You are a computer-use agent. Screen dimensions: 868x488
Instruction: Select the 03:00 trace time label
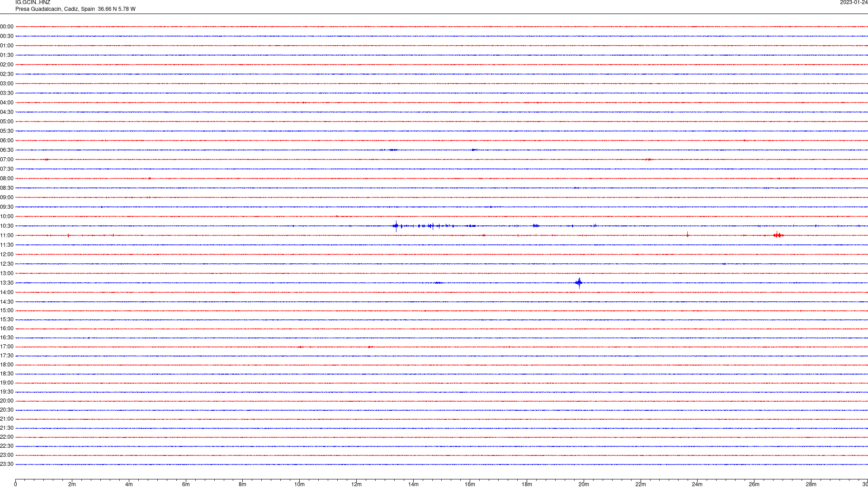tap(7, 84)
